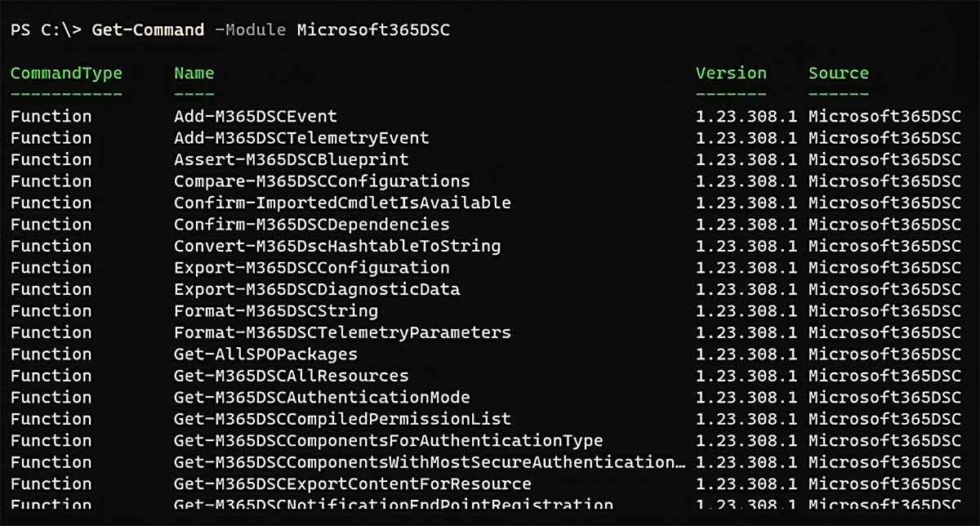Click the Convert-M365DscHashtableToString function
This screenshot has height=526, width=980.
point(337,246)
